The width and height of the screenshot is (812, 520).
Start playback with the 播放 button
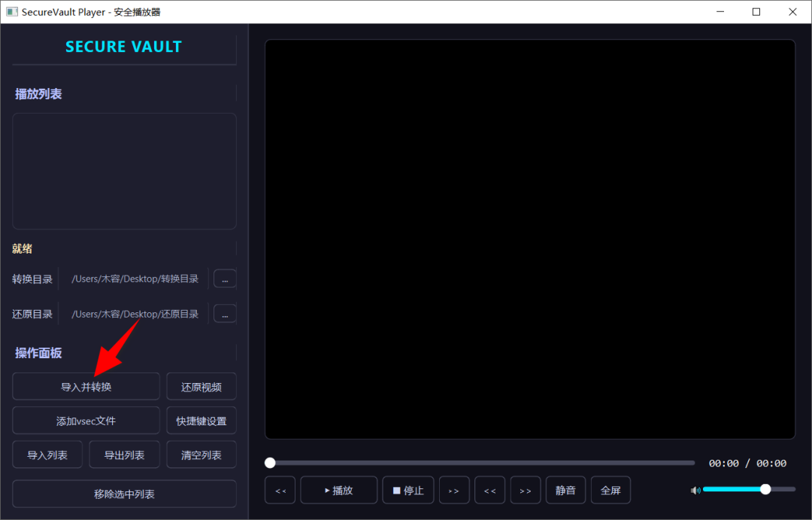coord(338,490)
